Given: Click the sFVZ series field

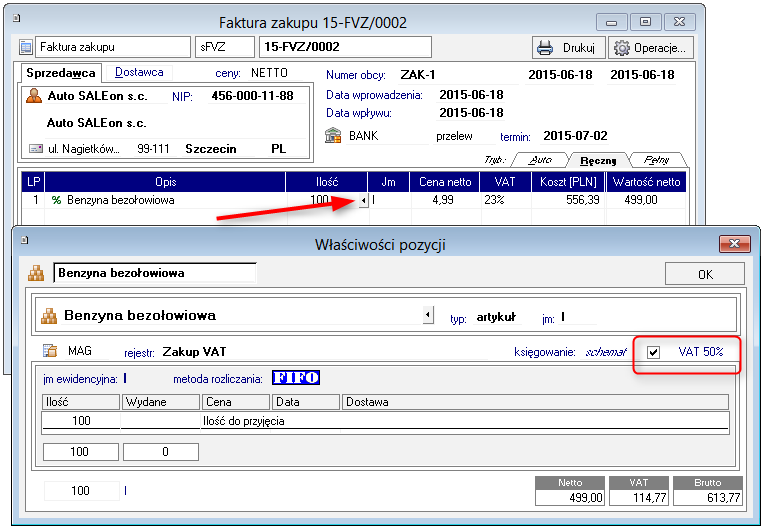Looking at the screenshot, I should [x=225, y=47].
